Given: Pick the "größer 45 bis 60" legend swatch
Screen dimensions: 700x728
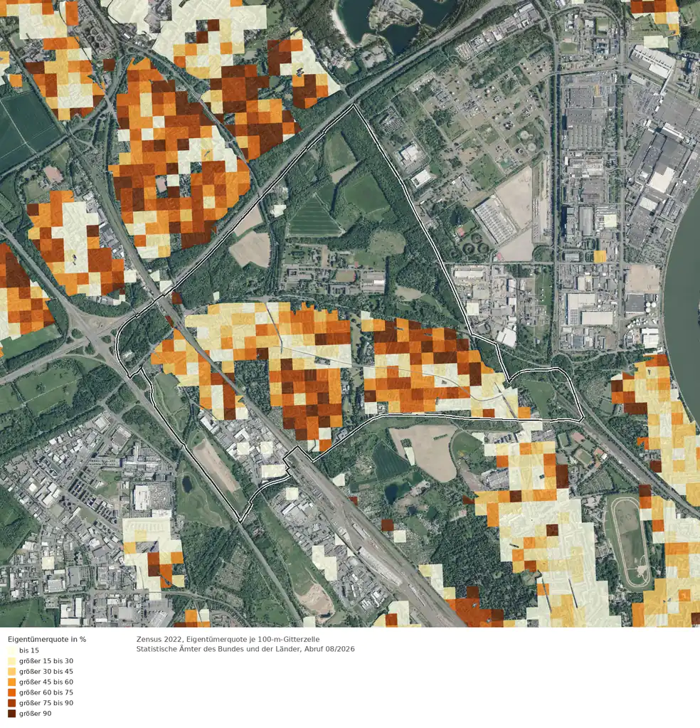Looking at the screenshot, I should click(11, 682).
